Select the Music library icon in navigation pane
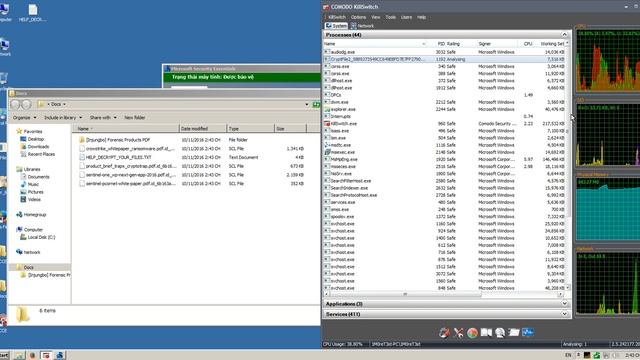The image size is (640, 360). pos(23,184)
